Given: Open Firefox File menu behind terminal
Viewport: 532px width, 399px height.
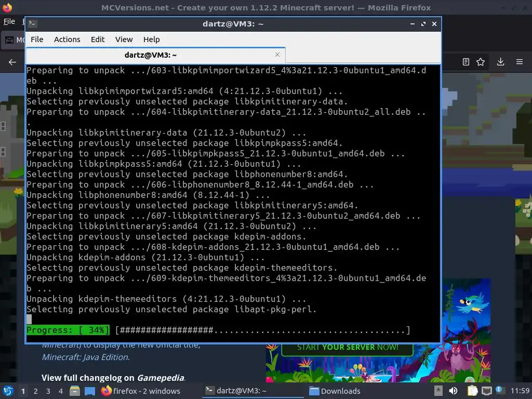Looking at the screenshot, I should point(9,21).
